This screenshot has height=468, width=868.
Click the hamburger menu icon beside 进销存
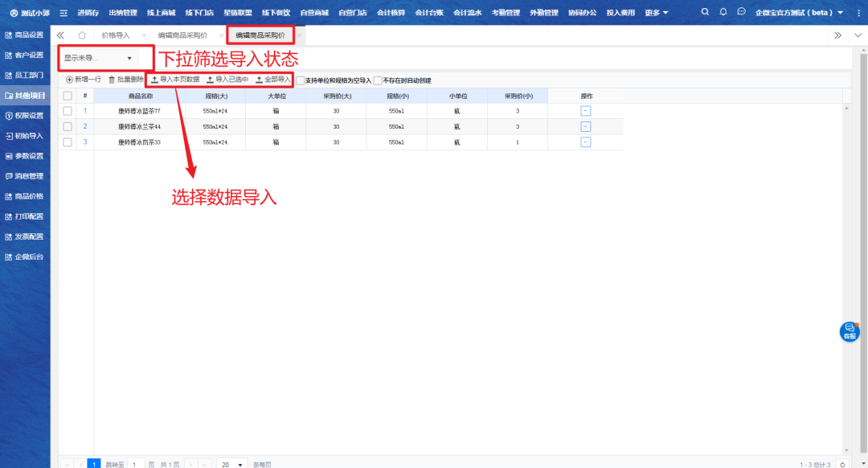pos(63,13)
